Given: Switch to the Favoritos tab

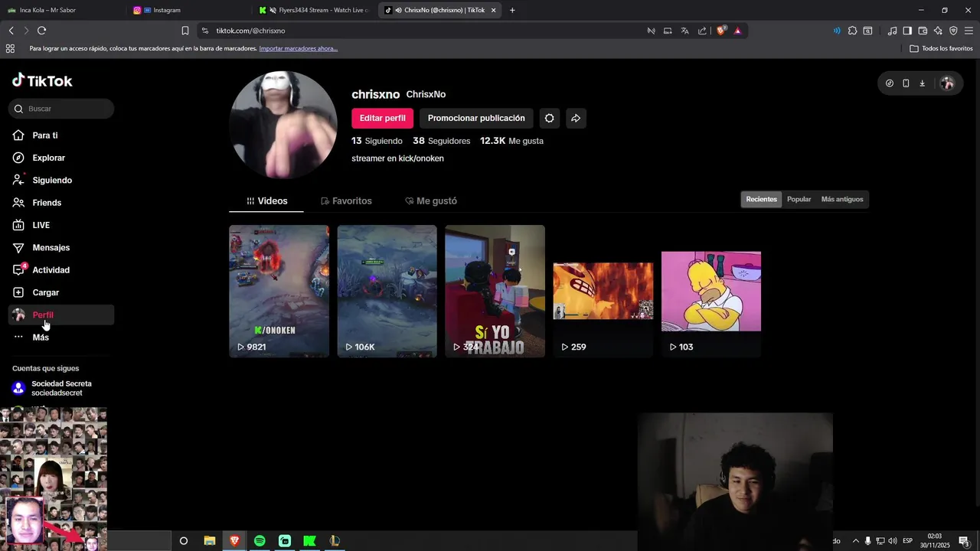Looking at the screenshot, I should (x=346, y=201).
